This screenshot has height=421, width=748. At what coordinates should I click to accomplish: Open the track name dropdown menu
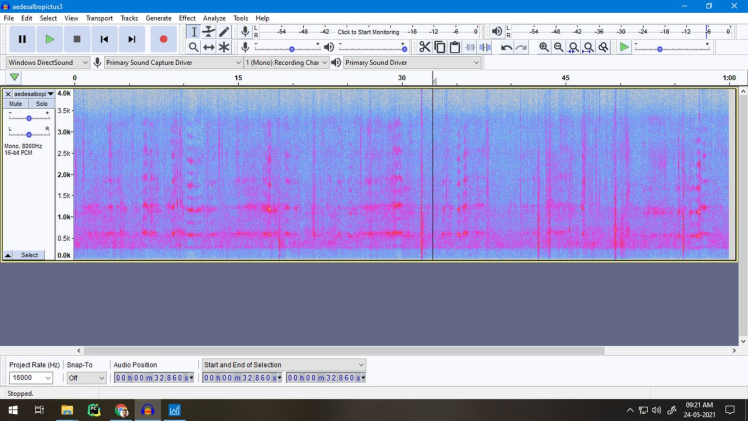[x=31, y=94]
